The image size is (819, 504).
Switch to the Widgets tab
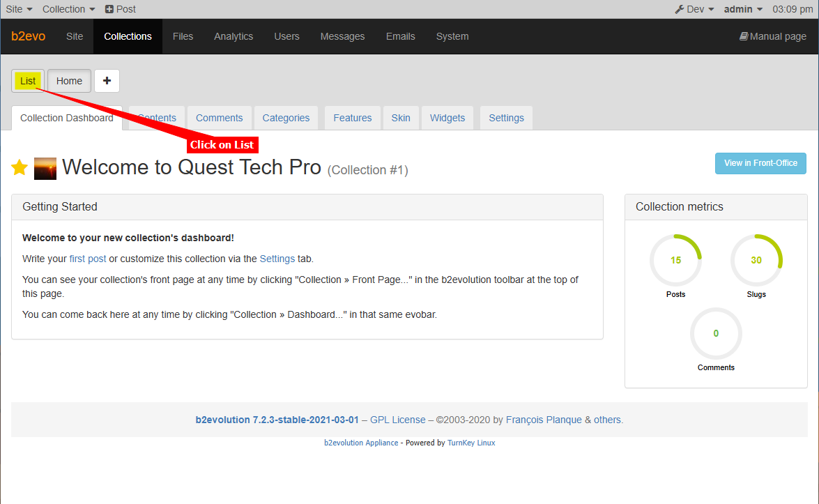(x=447, y=118)
